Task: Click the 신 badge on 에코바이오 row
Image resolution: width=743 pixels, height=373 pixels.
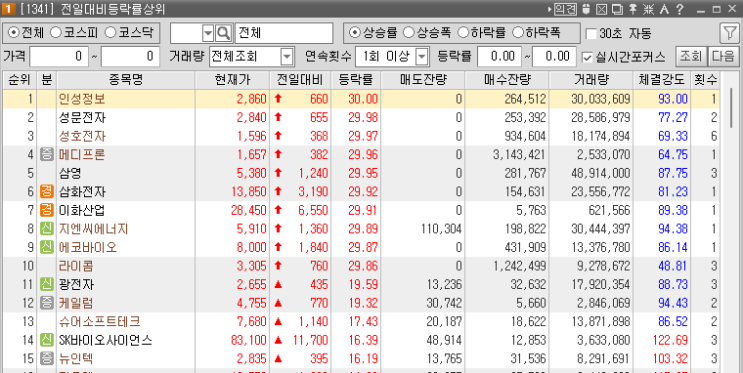Action: [46, 247]
